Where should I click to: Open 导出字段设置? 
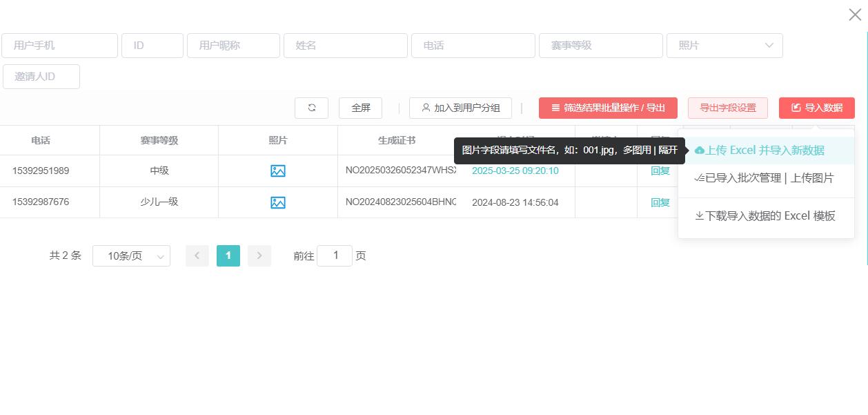click(x=728, y=108)
